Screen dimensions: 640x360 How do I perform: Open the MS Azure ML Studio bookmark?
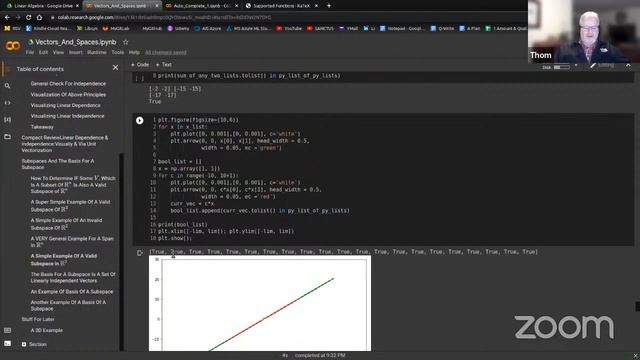click(x=249, y=29)
